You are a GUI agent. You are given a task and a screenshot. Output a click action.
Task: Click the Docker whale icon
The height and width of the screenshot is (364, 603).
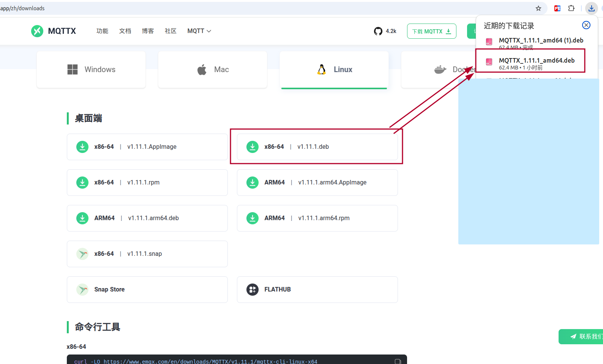[440, 69]
